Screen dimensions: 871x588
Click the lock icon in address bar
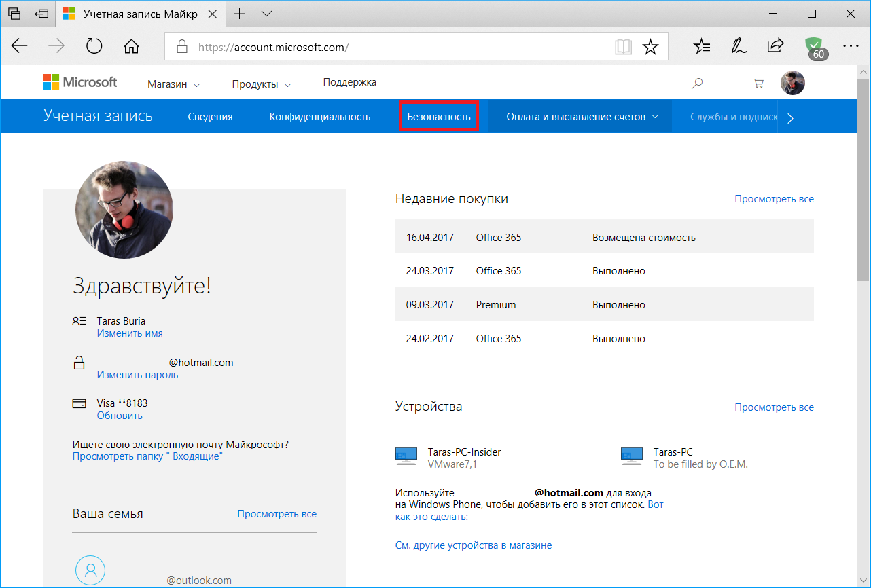tap(181, 47)
